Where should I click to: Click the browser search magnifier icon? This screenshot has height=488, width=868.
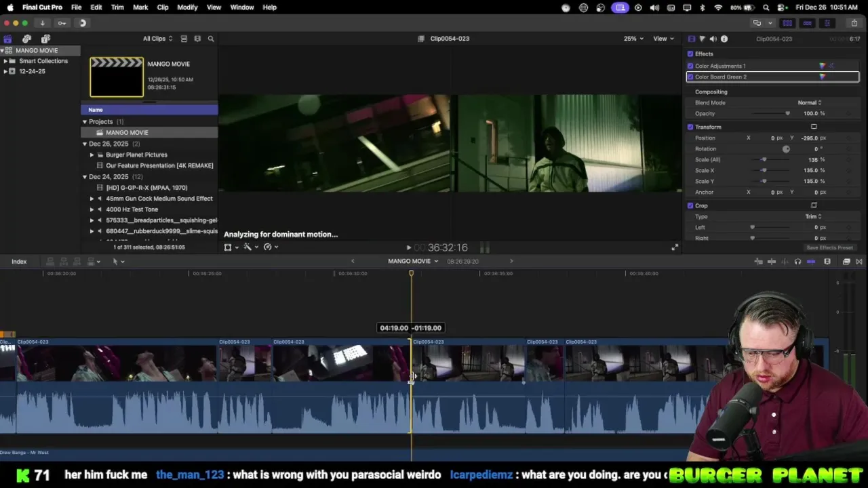[x=211, y=39]
